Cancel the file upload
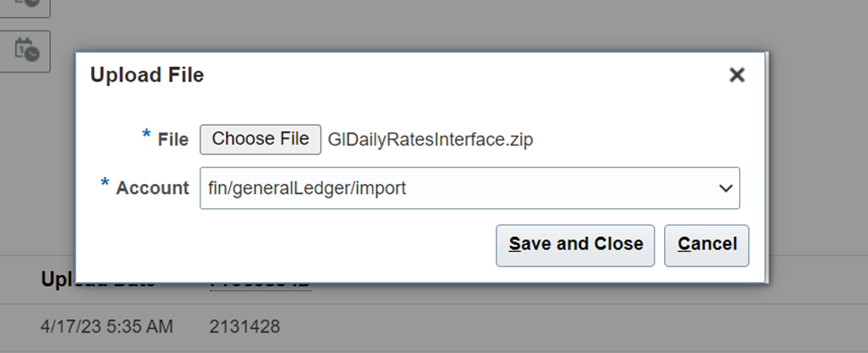Viewport: 868px width, 353px height. tap(706, 245)
